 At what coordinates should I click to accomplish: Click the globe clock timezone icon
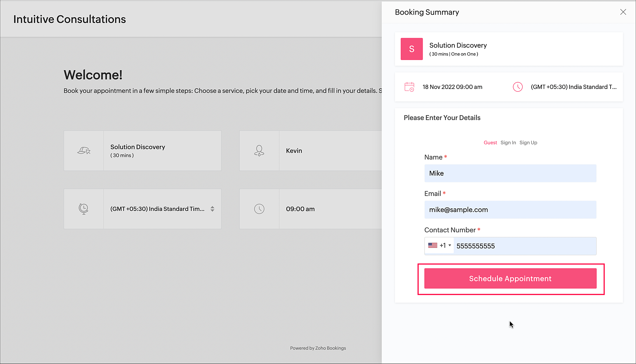(83, 209)
